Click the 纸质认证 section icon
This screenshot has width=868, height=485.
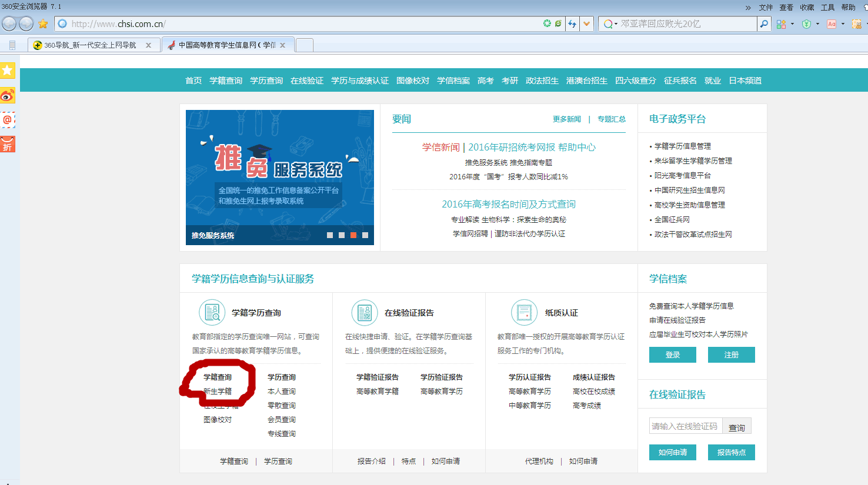click(524, 313)
